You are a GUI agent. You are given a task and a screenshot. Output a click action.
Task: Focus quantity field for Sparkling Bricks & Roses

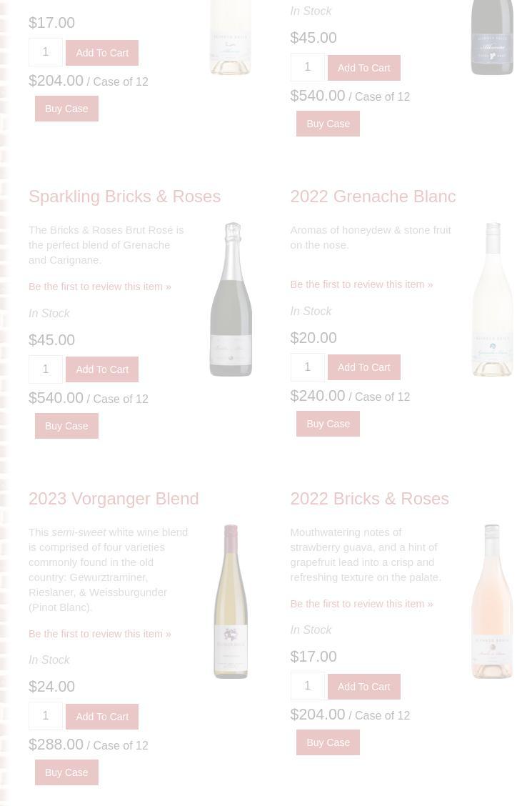46,369
